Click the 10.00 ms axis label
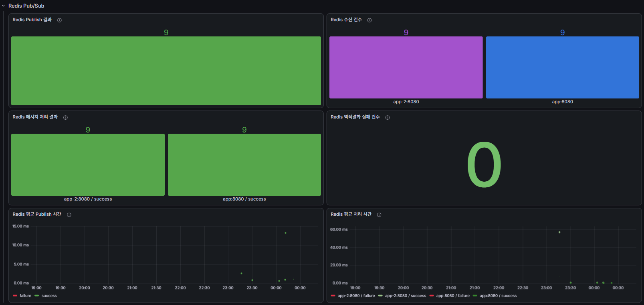The width and height of the screenshot is (644, 305). [20, 245]
